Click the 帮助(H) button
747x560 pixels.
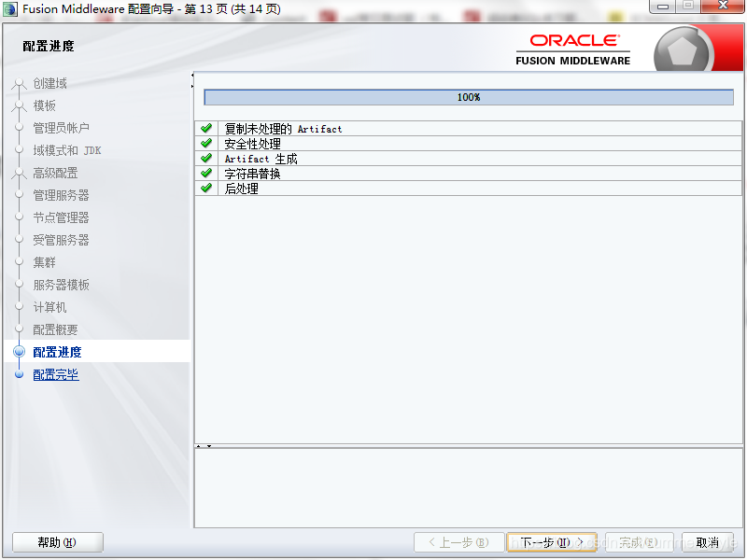(x=57, y=542)
